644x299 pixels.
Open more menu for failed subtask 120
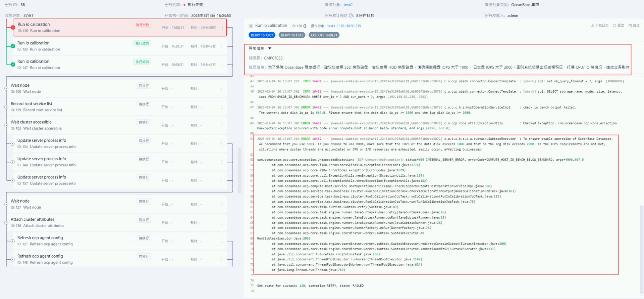point(222,28)
